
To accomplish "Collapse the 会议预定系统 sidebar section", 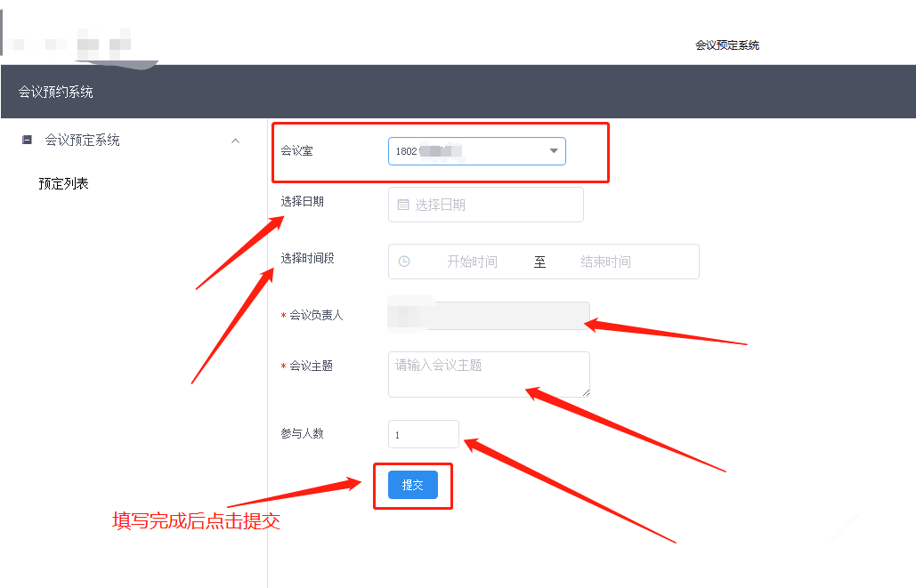I will coord(235,141).
